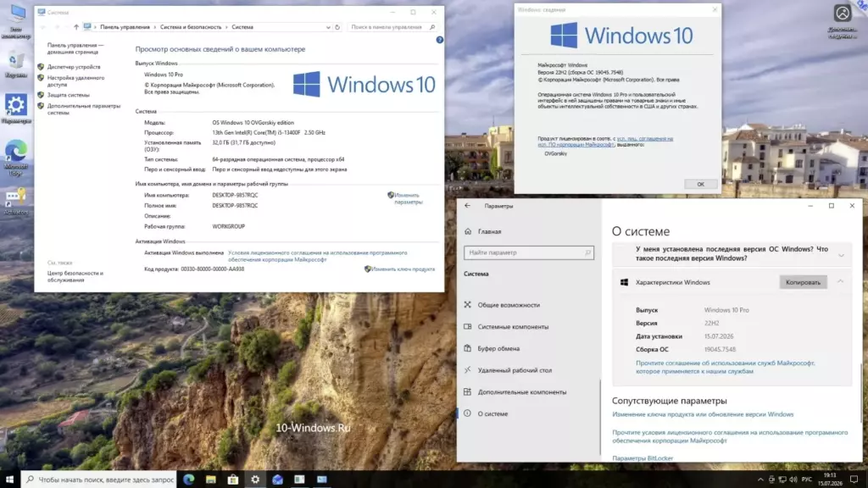Click the search magnifier in Control Panel

point(433,27)
